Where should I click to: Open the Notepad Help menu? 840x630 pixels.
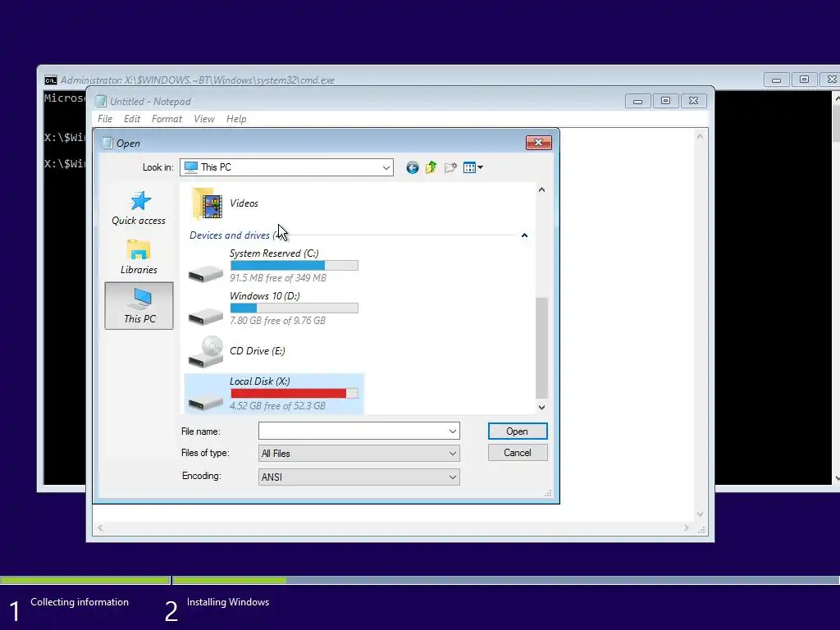[x=236, y=119]
